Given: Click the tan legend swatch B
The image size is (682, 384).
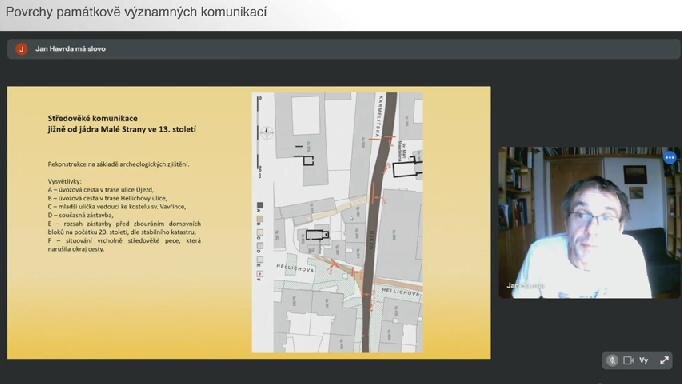Looking at the screenshot, I should coord(260,219).
